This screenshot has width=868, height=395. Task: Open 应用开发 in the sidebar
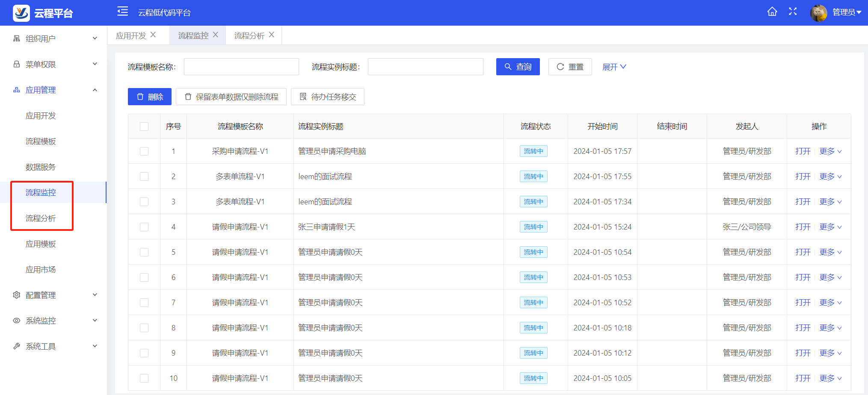[x=41, y=115]
